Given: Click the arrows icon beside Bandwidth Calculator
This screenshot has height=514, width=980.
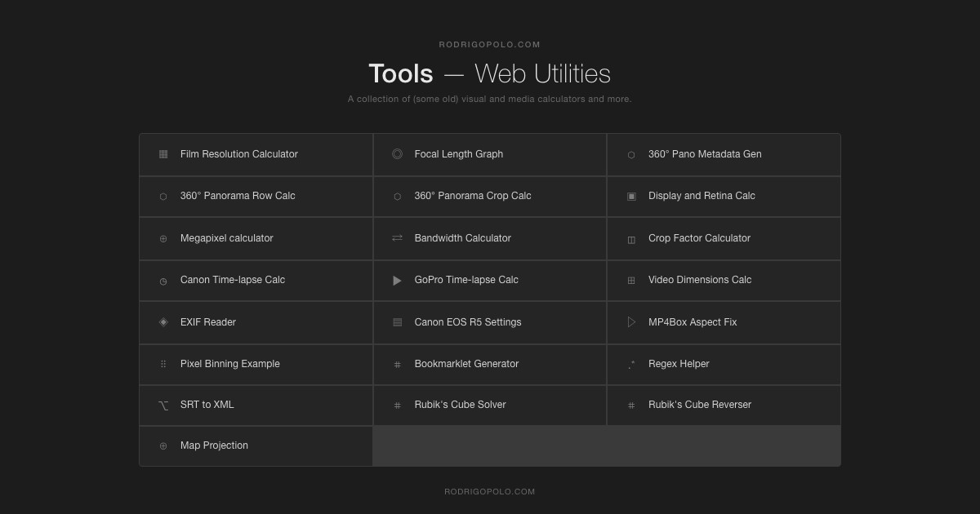Looking at the screenshot, I should pyautogui.click(x=397, y=238).
